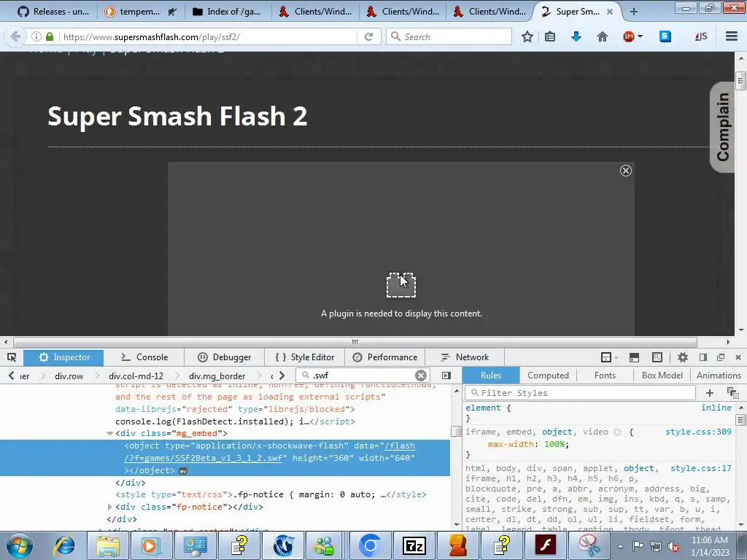Click the site identity info icon

coord(36,36)
